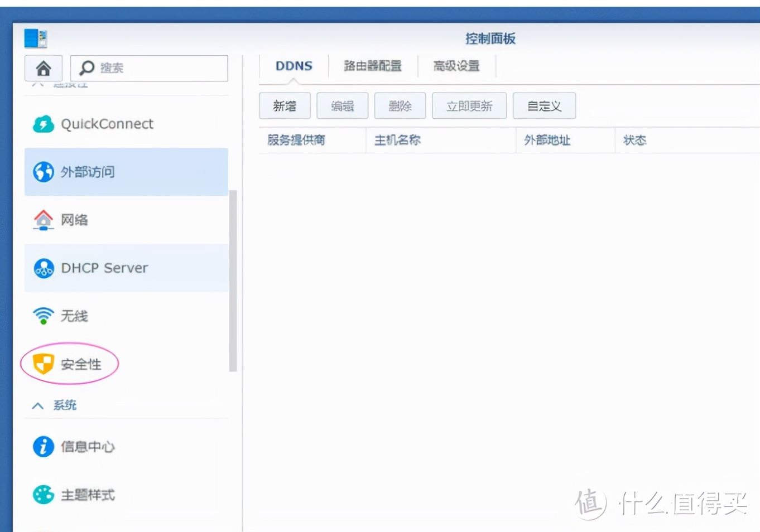Select the 外部访问 globe icon
Viewport: 760px width, 532px height.
pos(43,172)
